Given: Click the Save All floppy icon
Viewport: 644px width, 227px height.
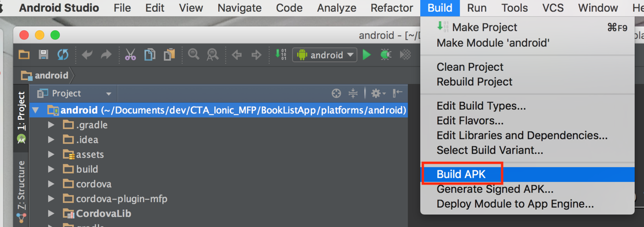Looking at the screenshot, I should 43,54.
